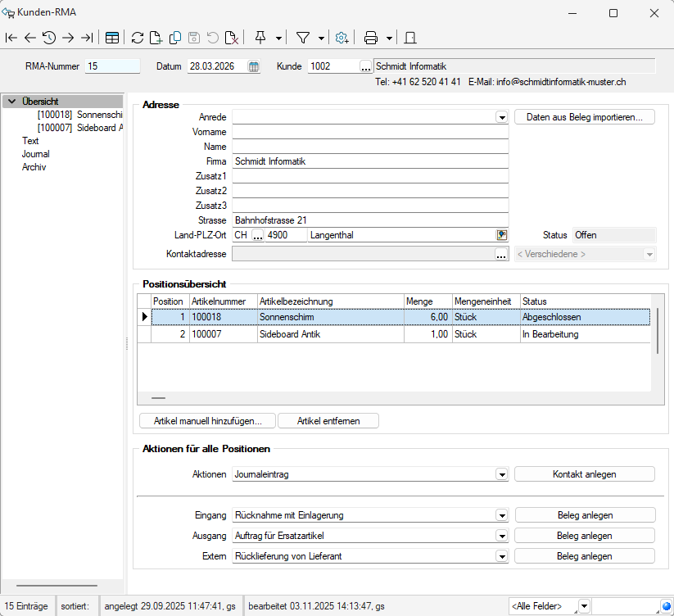Open the filter funnel tool
The width and height of the screenshot is (674, 616).
pyautogui.click(x=302, y=38)
